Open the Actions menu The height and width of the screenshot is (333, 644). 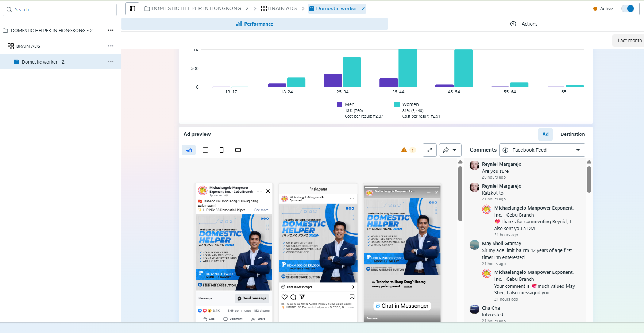coord(524,24)
